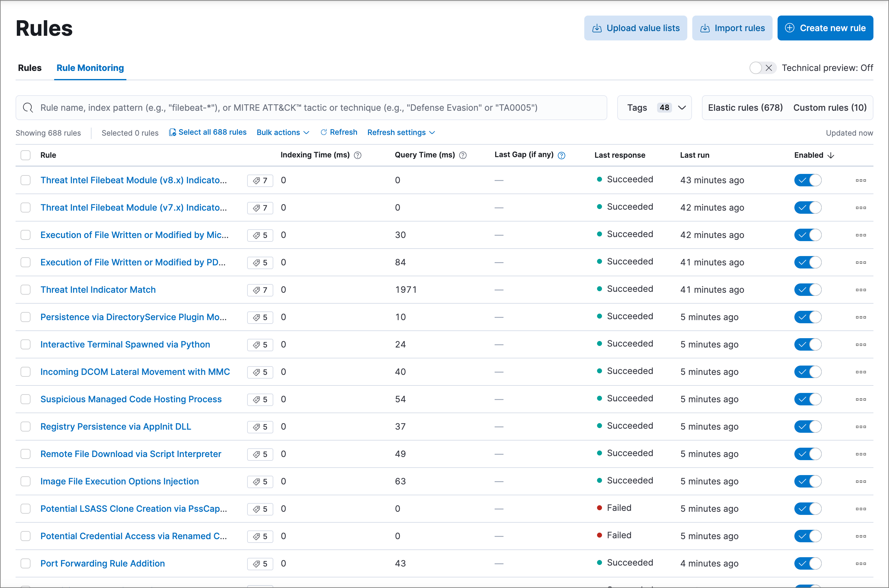889x588 pixels.
Task: Open the Tags filter dropdown
Action: click(654, 108)
